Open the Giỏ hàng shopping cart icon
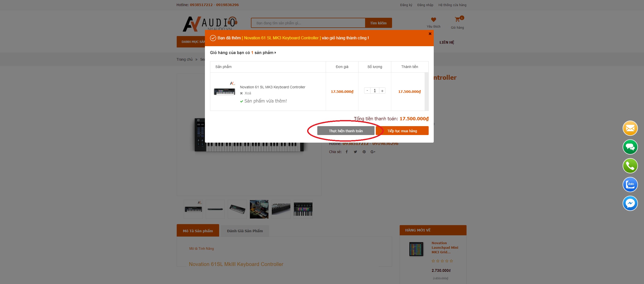 point(457,19)
